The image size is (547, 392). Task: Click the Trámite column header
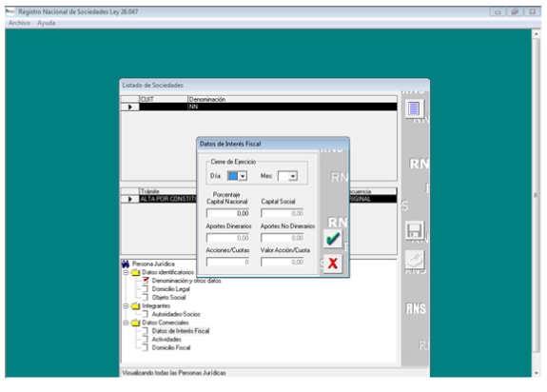pyautogui.click(x=168, y=191)
